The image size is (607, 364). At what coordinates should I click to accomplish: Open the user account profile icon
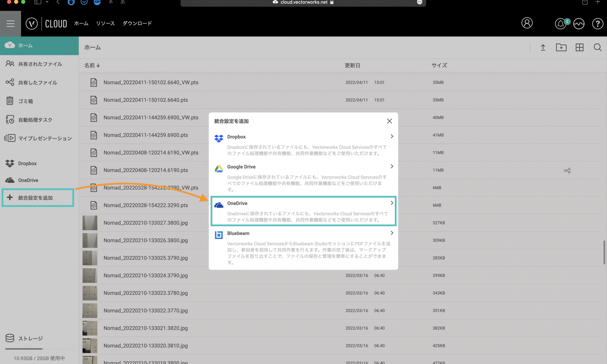pos(527,23)
